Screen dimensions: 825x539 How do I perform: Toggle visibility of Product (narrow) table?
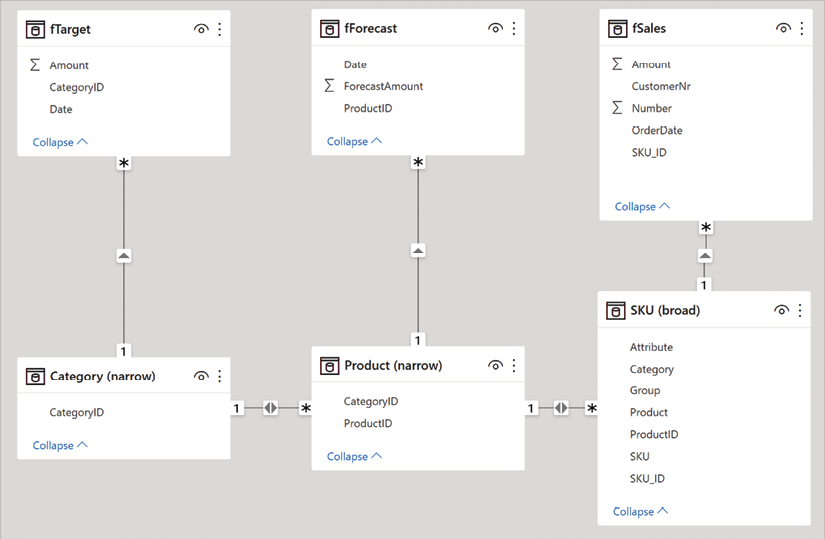(495, 365)
